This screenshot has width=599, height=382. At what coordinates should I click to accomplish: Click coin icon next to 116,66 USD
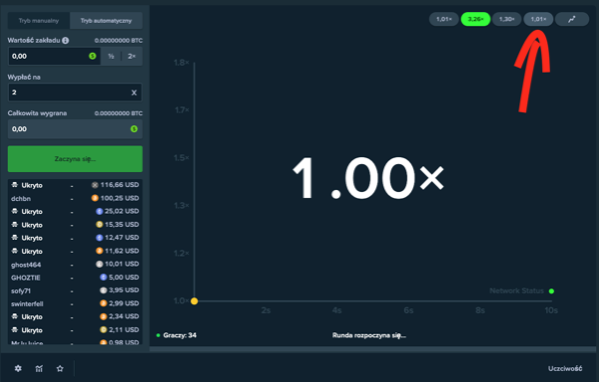coord(95,185)
